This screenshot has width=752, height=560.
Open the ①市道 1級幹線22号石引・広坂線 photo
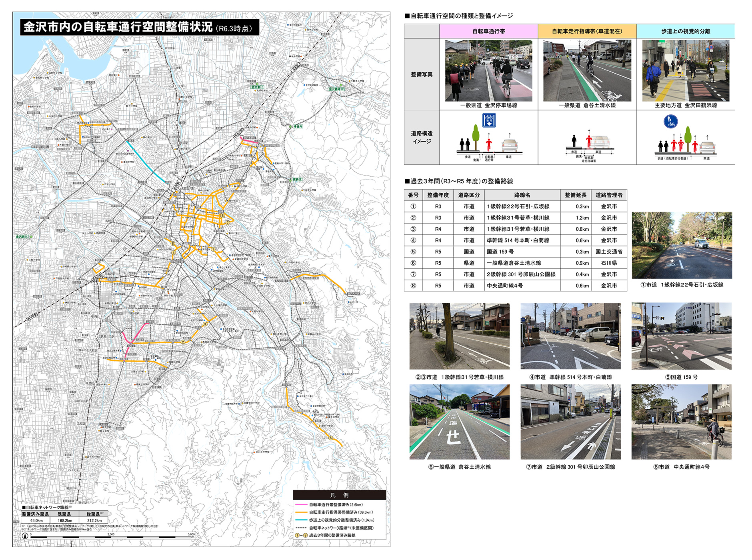coord(682,245)
